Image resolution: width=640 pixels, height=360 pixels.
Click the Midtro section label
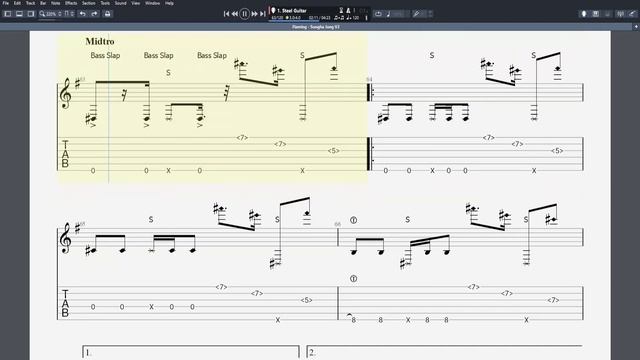tap(100, 41)
